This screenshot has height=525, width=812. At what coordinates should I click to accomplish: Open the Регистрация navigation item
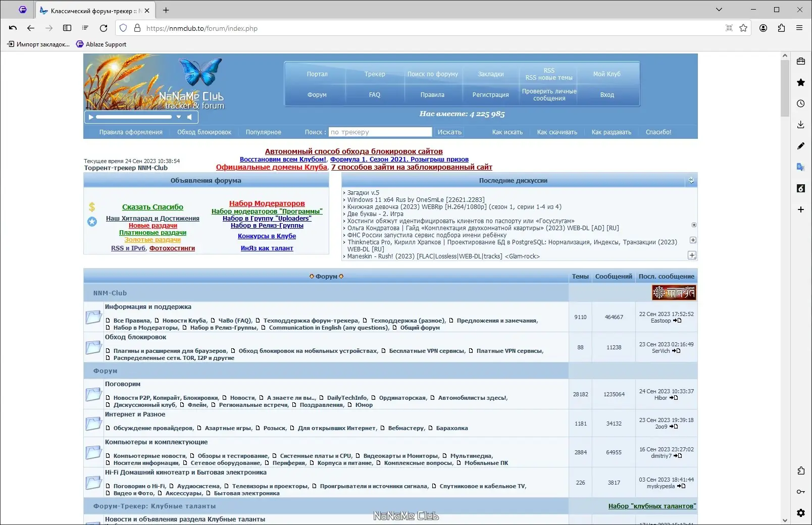[x=491, y=95]
